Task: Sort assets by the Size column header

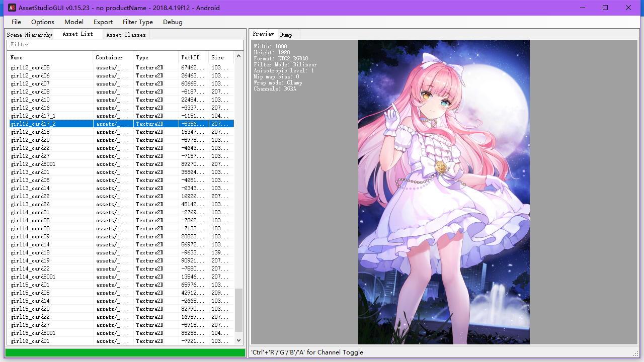Action: [221, 57]
